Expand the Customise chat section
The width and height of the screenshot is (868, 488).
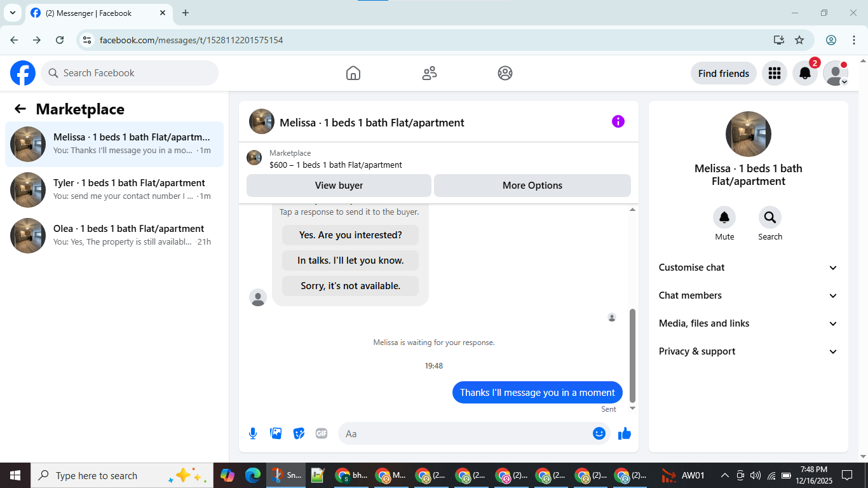tap(749, 268)
